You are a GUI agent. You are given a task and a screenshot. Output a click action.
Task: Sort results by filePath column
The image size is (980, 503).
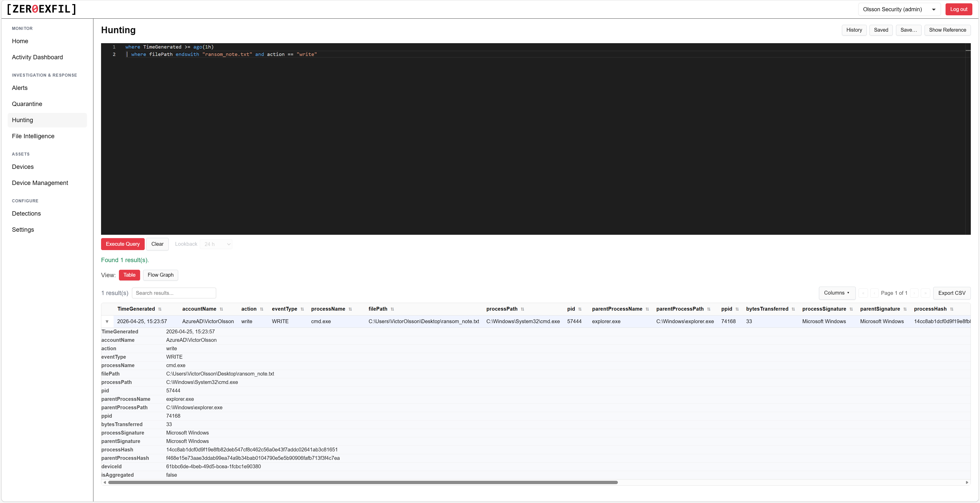[x=392, y=309]
